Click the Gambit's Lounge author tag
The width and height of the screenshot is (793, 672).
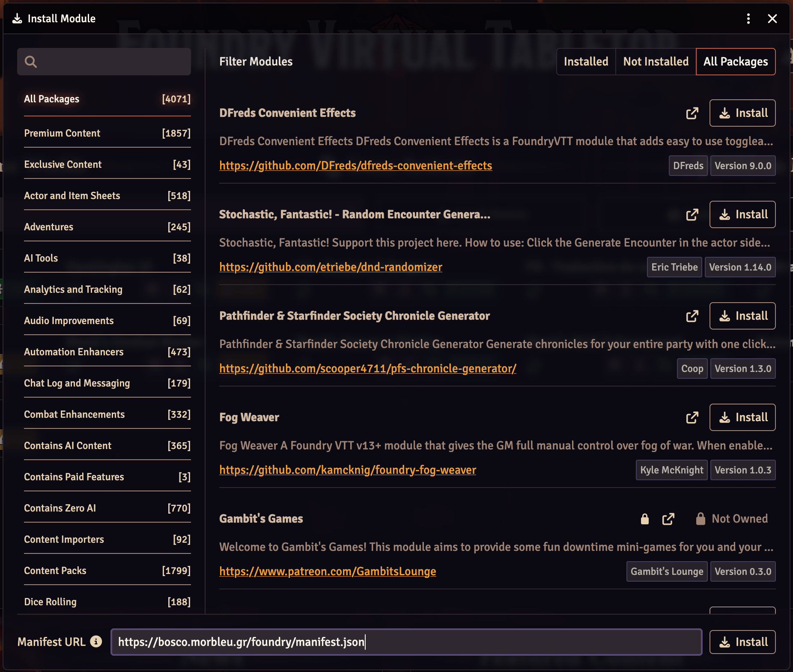coord(667,571)
